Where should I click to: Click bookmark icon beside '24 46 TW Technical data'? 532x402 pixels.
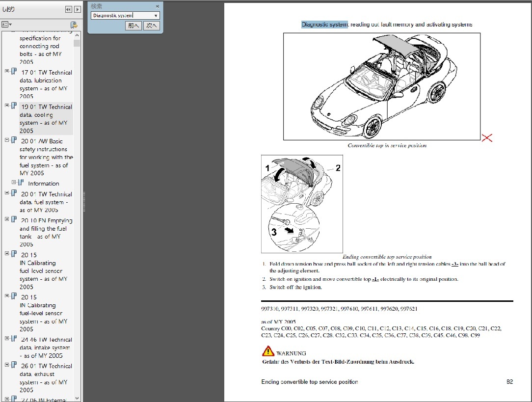point(14,339)
